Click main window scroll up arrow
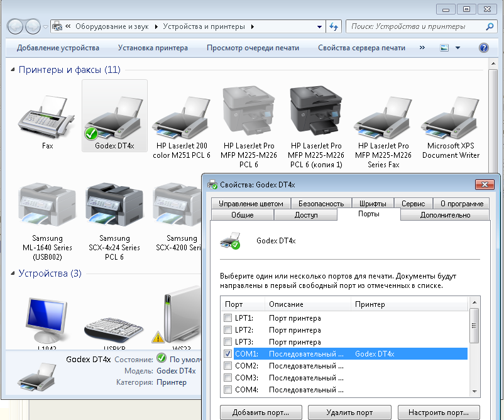Image resolution: width=504 pixels, height=420 pixels. pyautogui.click(x=493, y=64)
